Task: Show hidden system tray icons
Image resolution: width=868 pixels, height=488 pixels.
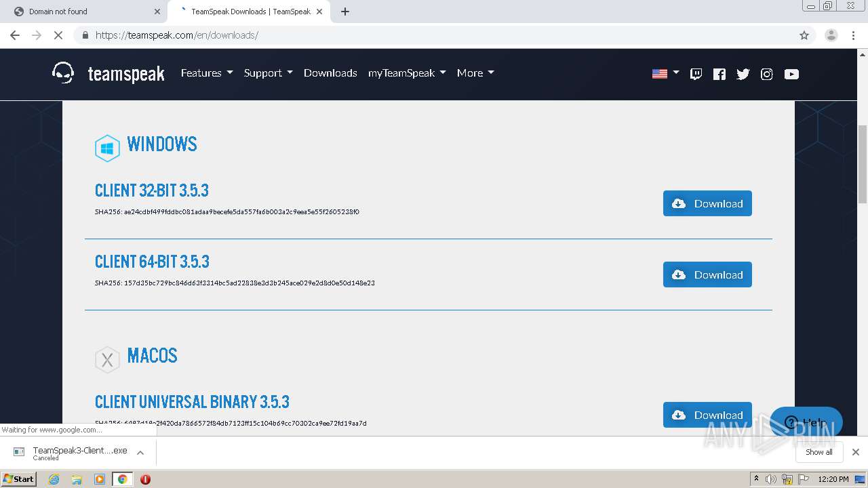Action: tap(756, 479)
